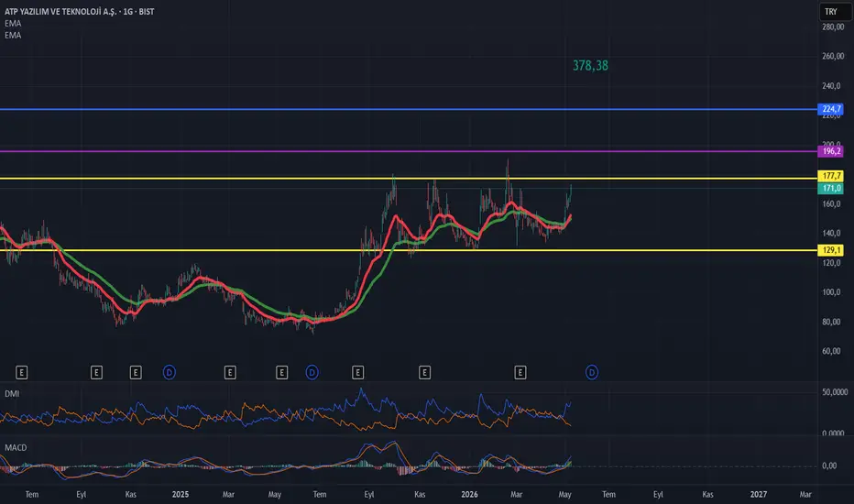Screen dimensions: 854x504
Task: Select the first EMA indicator label
Action: tap(13, 24)
